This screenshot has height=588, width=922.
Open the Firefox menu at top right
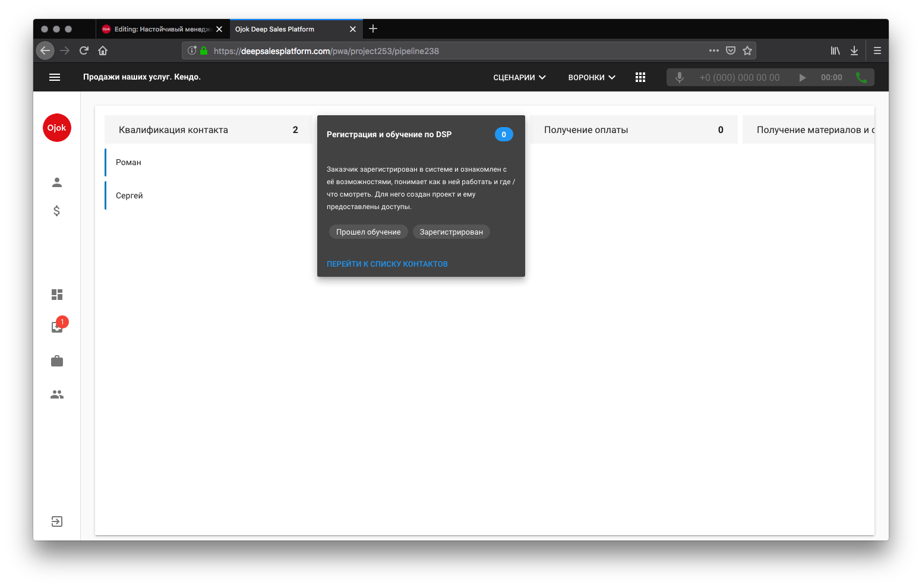[877, 50]
